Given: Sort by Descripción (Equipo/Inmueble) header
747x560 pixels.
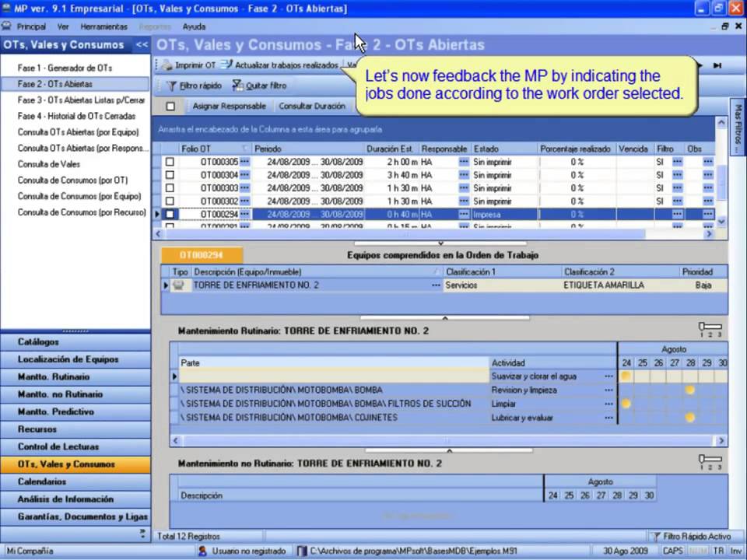Looking at the screenshot, I should tap(316, 272).
